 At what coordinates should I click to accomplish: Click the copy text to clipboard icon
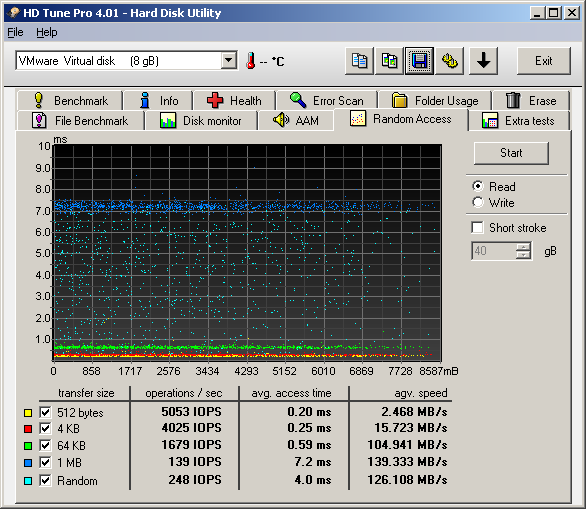[359, 61]
